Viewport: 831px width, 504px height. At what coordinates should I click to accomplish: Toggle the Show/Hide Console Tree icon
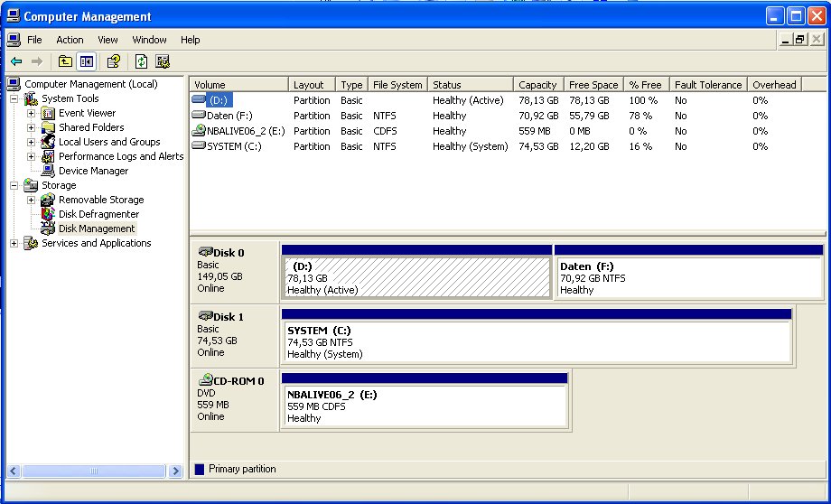coord(87,61)
